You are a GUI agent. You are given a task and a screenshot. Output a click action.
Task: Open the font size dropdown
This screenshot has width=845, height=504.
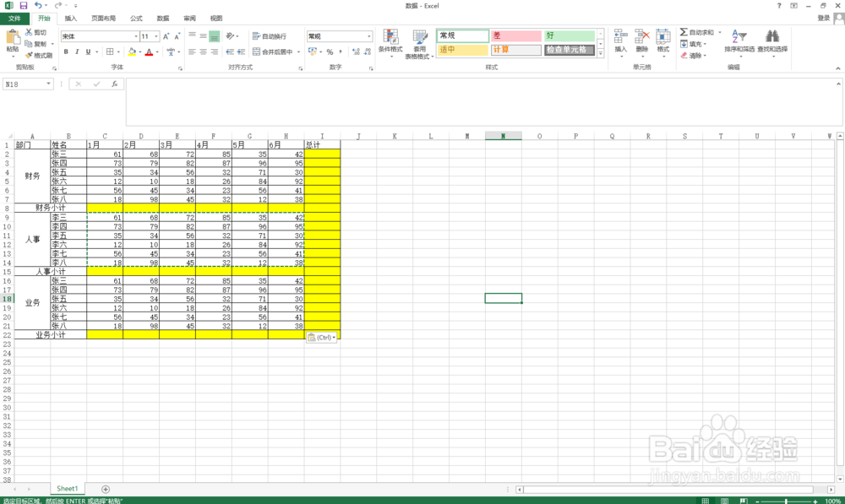[156, 36]
